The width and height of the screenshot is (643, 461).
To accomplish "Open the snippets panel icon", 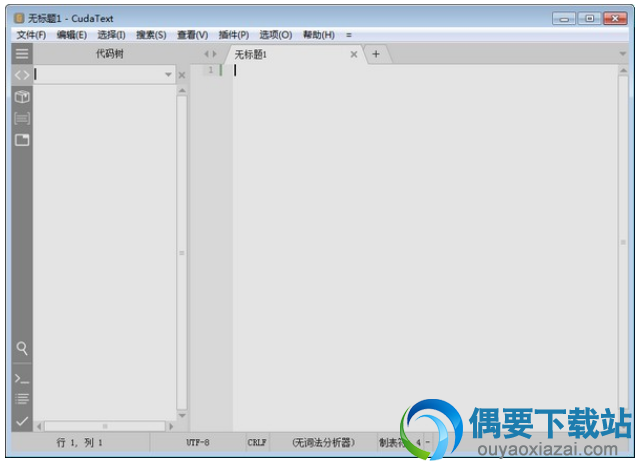I will tap(22, 119).
